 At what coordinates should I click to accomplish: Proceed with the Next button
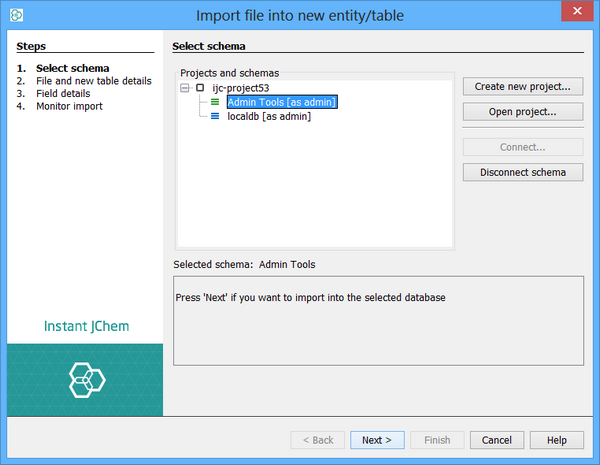[x=377, y=440]
